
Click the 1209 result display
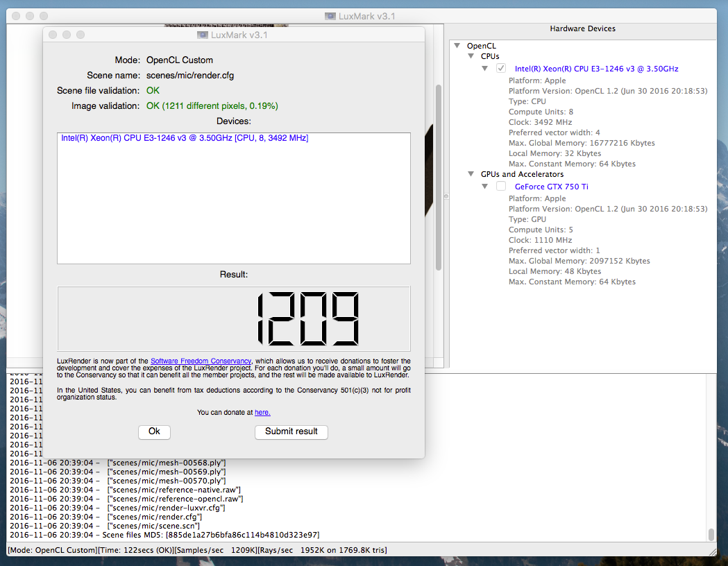click(234, 318)
